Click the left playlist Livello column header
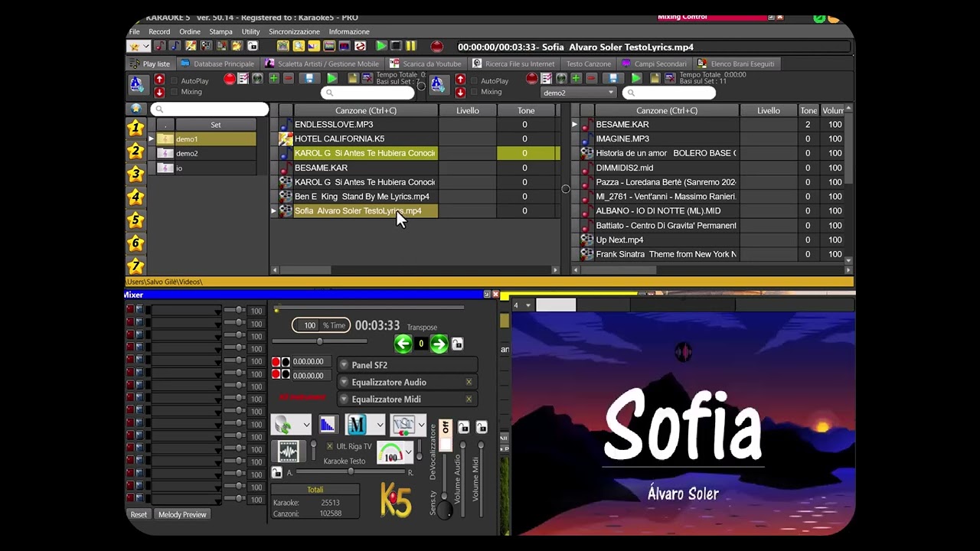Screen dimensions: 980x551 click(468, 110)
